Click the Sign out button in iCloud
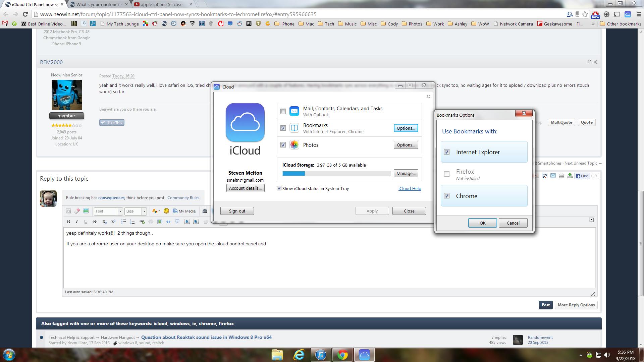The height and width of the screenshot is (362, 644). pyautogui.click(x=237, y=210)
